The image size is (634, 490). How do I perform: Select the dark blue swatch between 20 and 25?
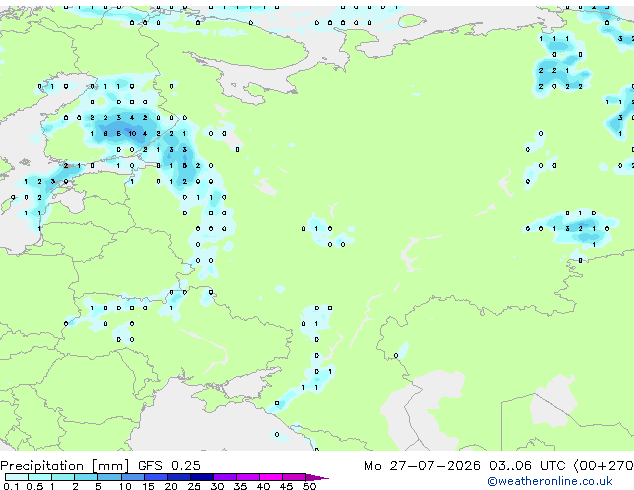point(179,477)
